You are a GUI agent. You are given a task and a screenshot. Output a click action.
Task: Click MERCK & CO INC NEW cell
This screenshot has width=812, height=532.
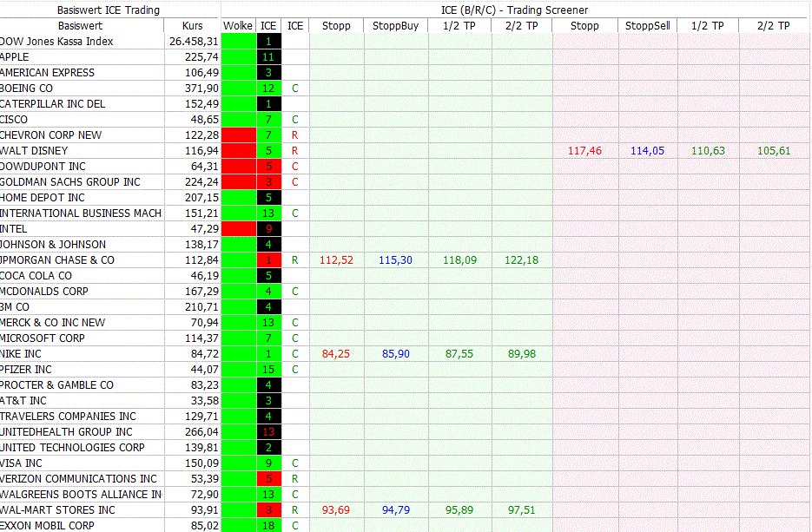[x=52, y=322]
